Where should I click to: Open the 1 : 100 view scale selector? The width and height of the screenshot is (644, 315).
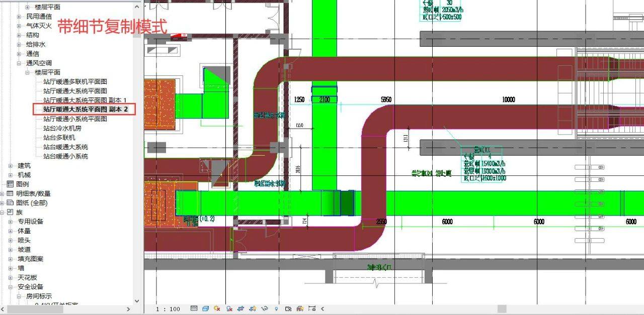click(168, 309)
